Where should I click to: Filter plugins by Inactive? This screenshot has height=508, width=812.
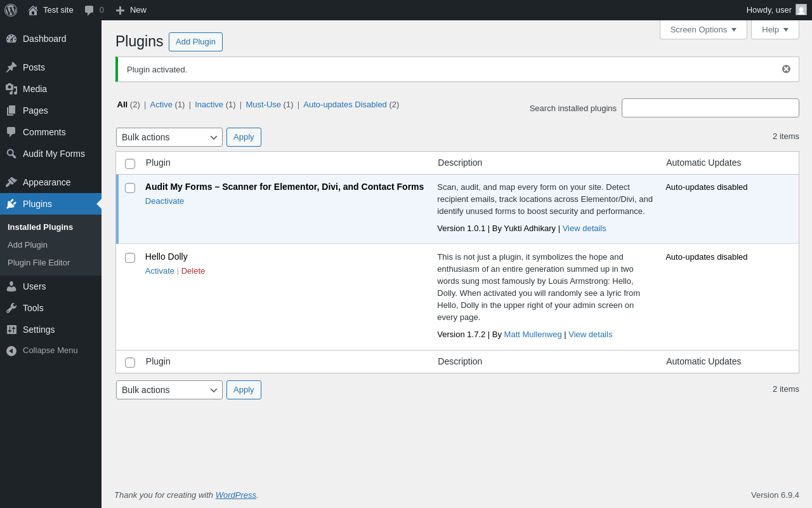[x=209, y=105]
